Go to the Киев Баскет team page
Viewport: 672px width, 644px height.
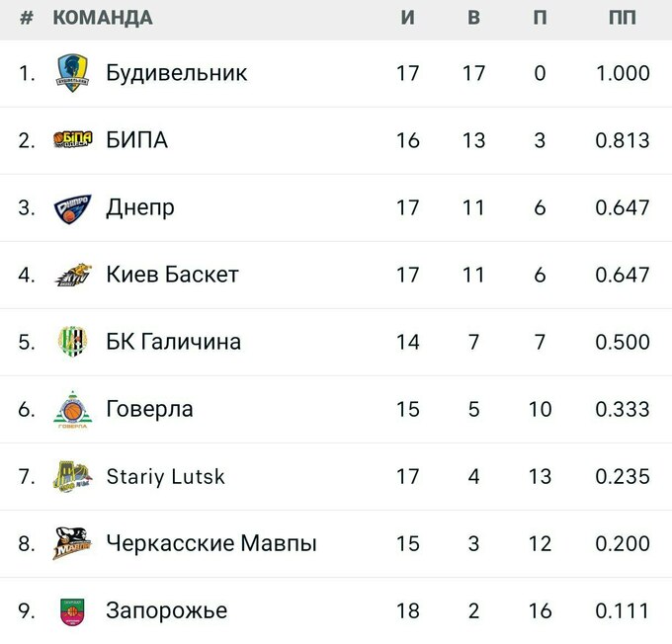click(x=172, y=275)
